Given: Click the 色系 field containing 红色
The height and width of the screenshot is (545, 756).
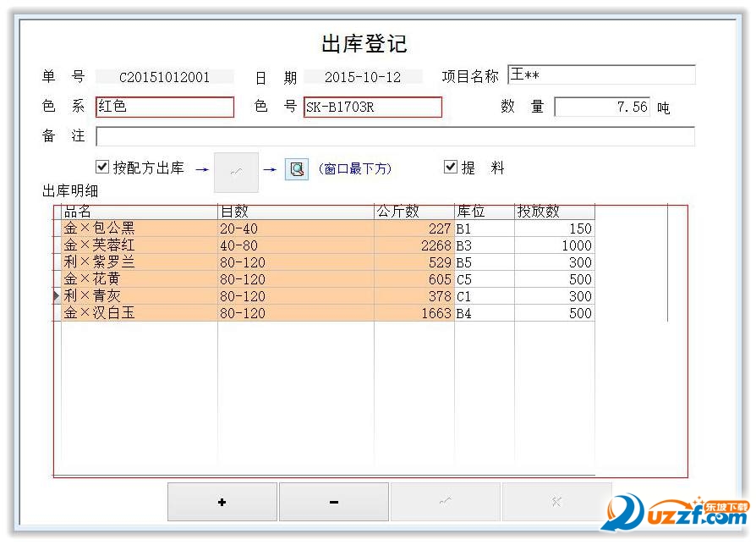Looking at the screenshot, I should 165,107.
